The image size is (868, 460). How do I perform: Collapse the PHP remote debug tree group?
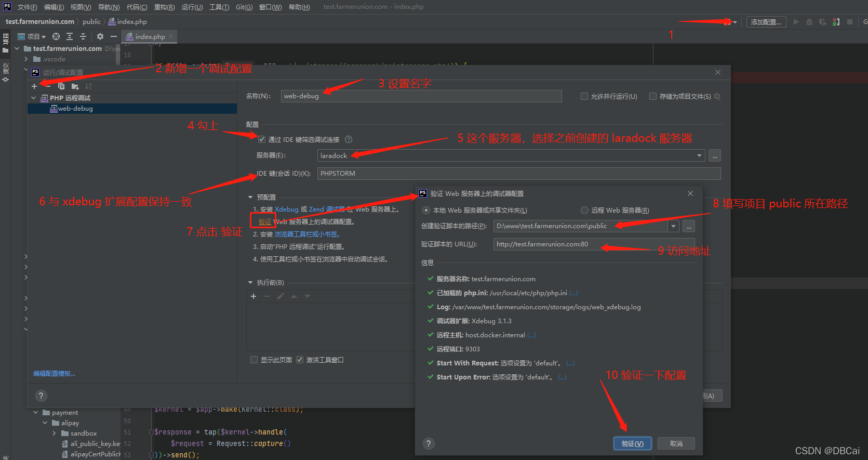tap(34, 98)
